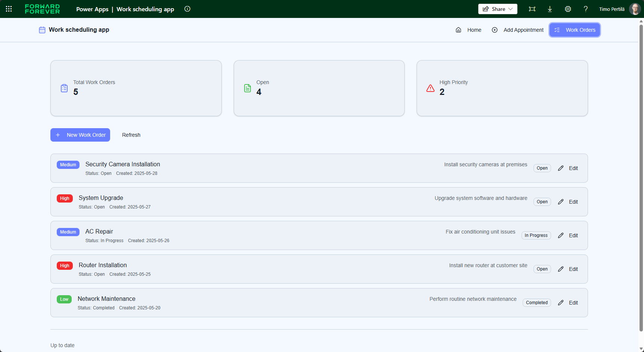Image resolution: width=644 pixels, height=352 pixels.
Task: Click the download arrow icon in header
Action: click(x=550, y=9)
